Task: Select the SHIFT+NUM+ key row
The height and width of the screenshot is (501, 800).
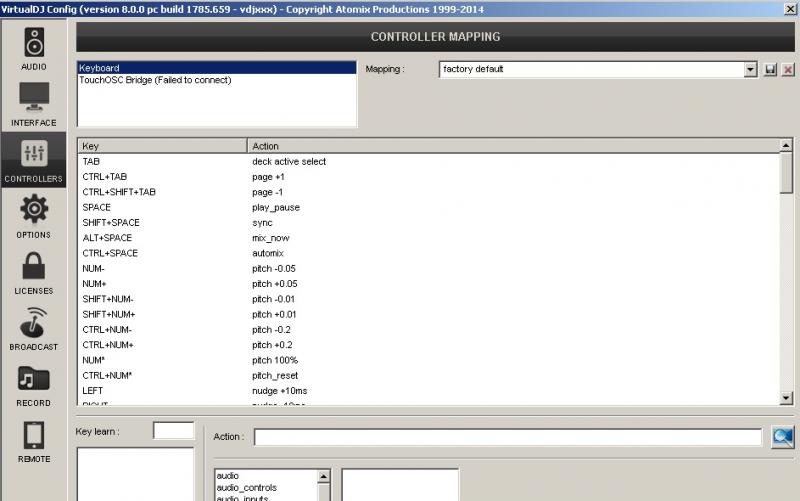Action: pos(429,314)
